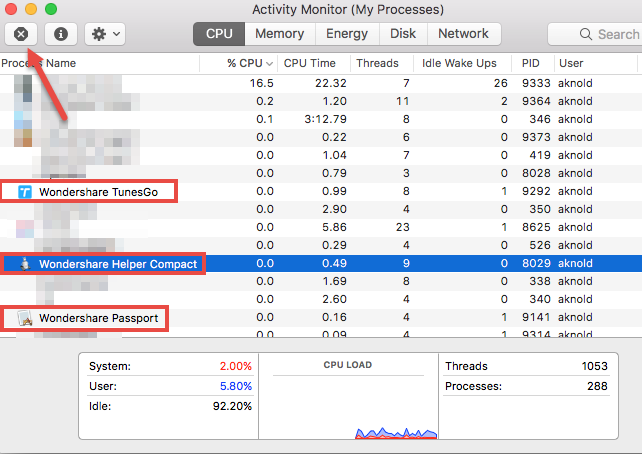Open the gear actions dropdown menu
The image size is (642, 454).
[x=105, y=34]
